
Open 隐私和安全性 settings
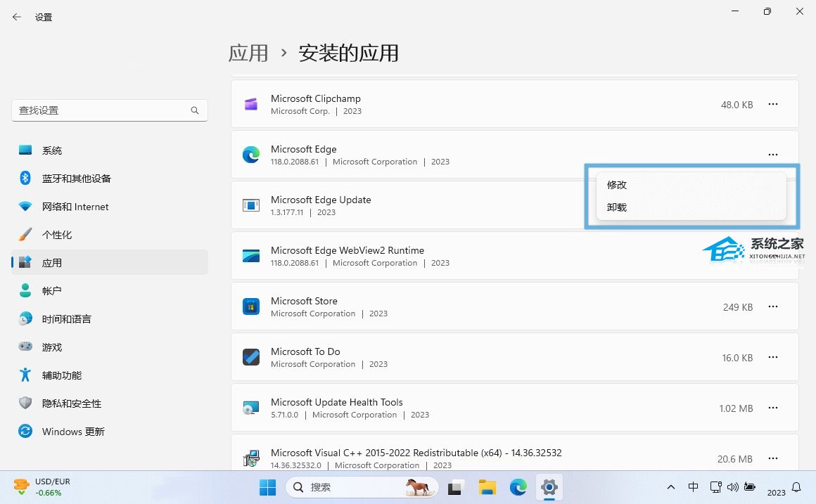[x=72, y=403]
